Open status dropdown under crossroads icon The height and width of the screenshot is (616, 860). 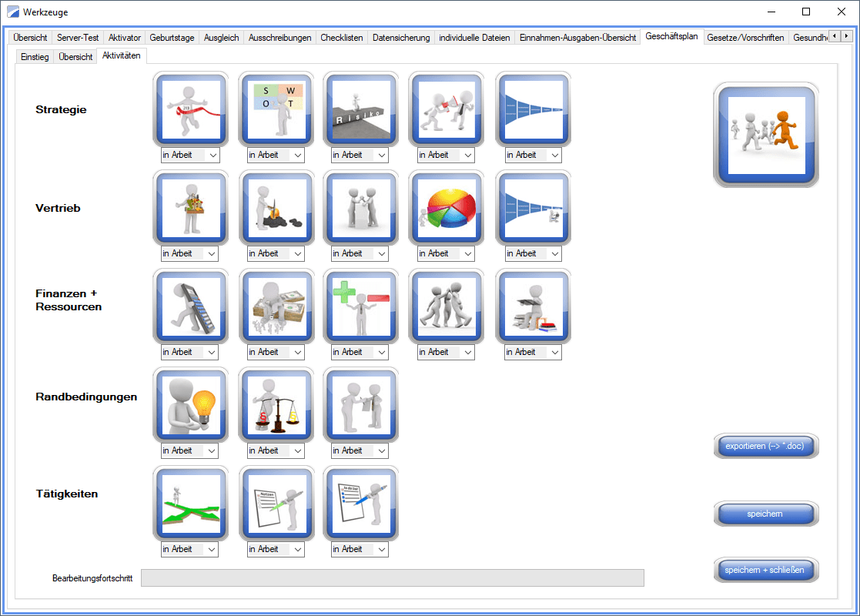coord(212,549)
